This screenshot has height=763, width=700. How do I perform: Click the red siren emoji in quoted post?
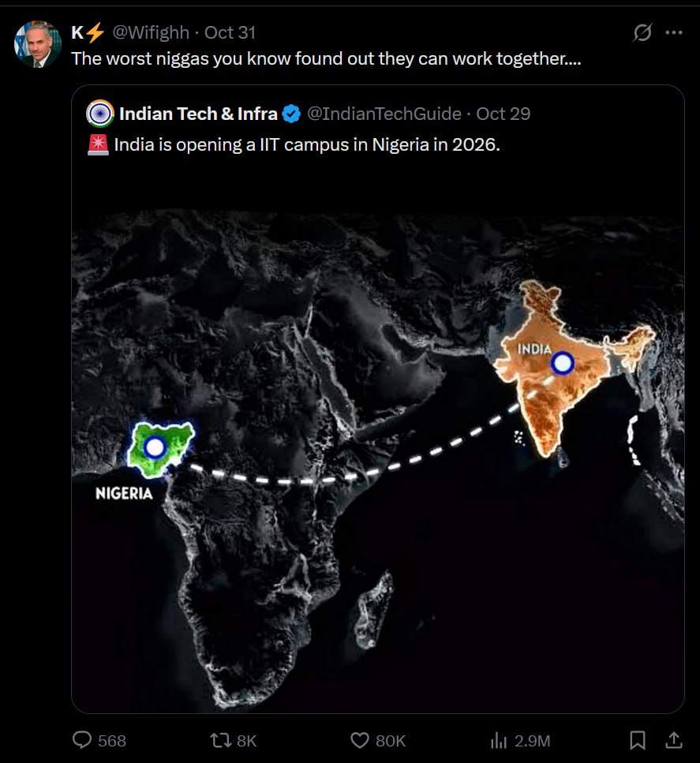(99, 145)
